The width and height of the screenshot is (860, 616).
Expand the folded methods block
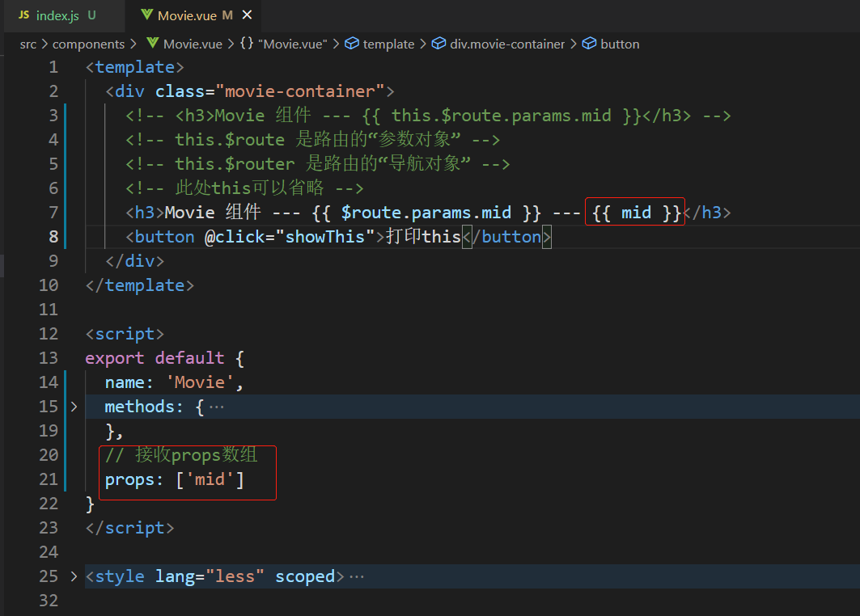[74, 407]
